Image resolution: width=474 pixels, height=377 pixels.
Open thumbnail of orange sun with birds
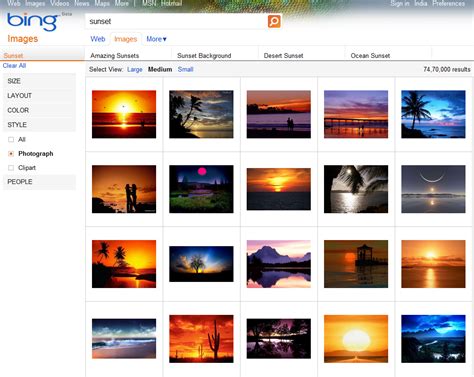[124, 114]
